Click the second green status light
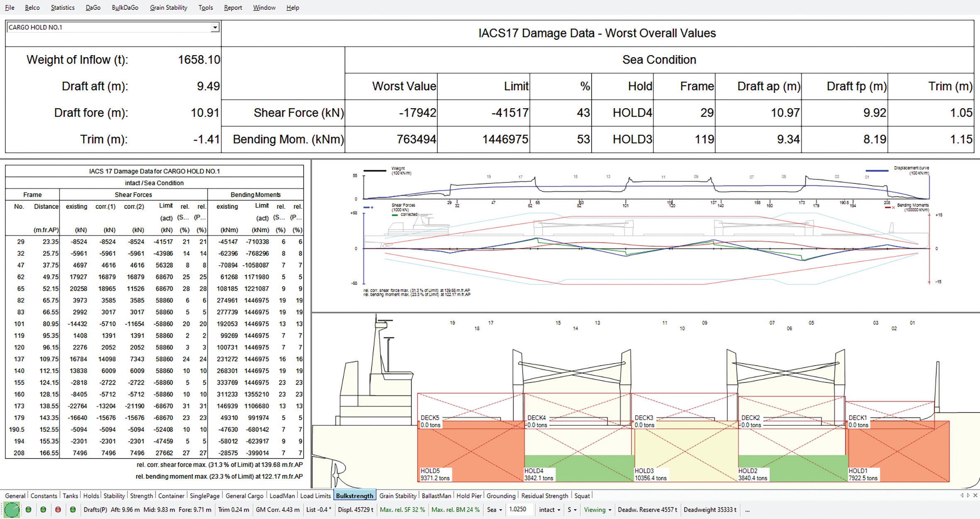 pyautogui.click(x=43, y=510)
